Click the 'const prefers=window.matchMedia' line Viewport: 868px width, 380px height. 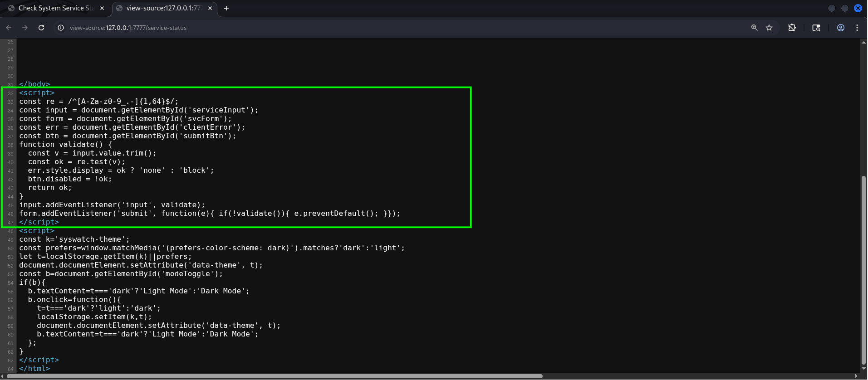click(x=212, y=248)
